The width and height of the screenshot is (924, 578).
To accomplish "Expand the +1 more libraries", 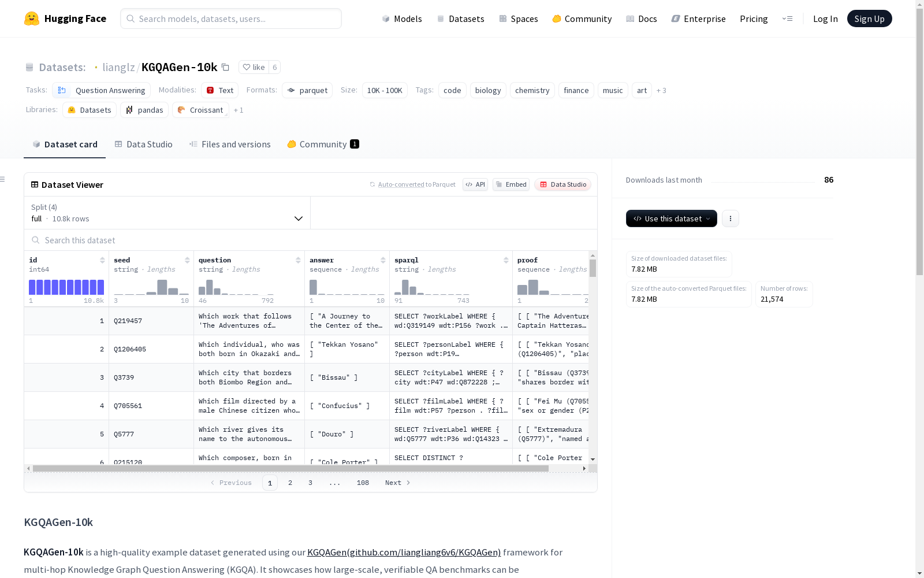I will point(239,110).
